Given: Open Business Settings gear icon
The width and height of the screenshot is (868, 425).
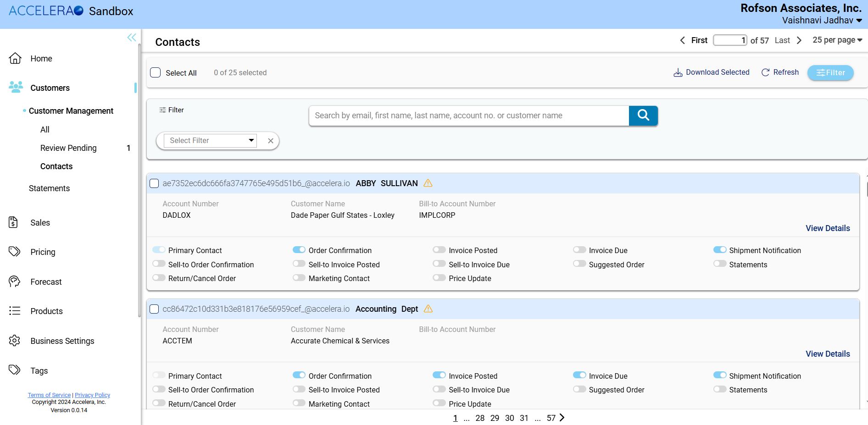Looking at the screenshot, I should coord(15,341).
